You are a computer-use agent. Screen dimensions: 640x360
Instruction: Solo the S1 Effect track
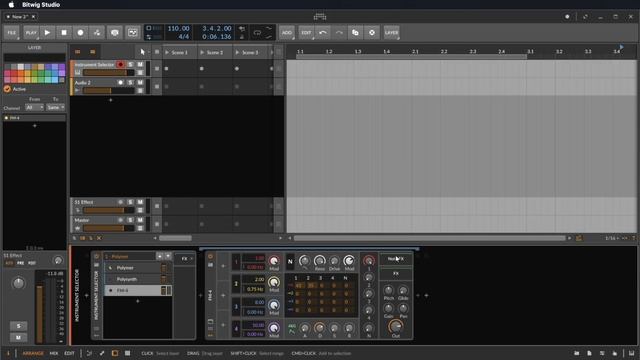click(x=131, y=202)
